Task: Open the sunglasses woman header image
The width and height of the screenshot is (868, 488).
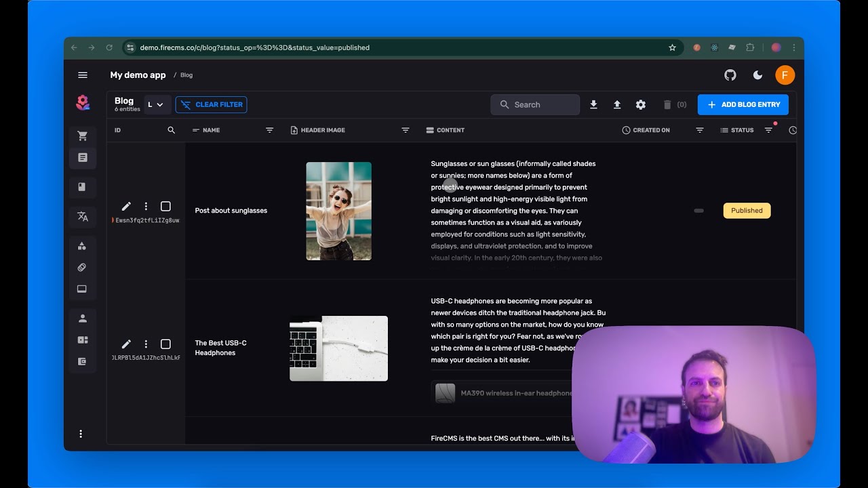Action: [x=338, y=211]
